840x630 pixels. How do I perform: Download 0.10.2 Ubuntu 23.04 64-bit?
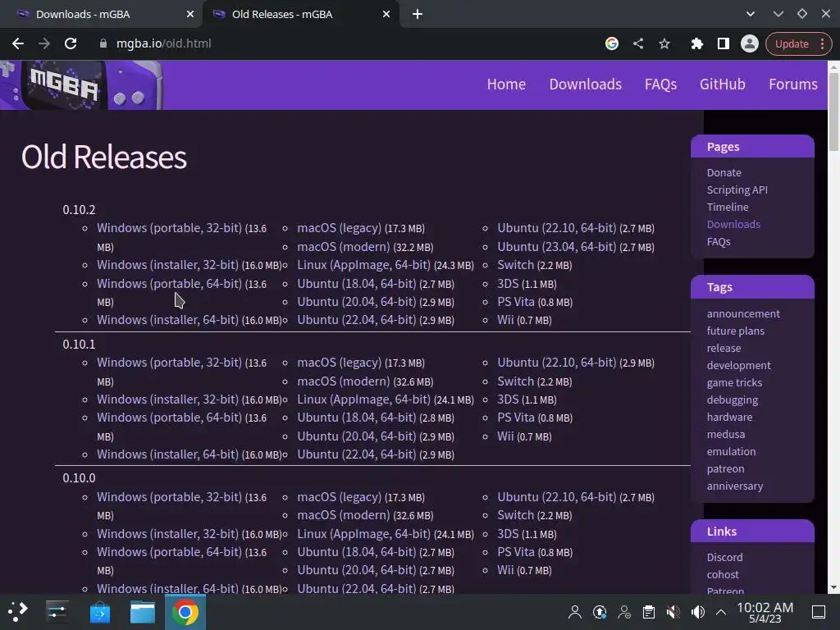(557, 247)
